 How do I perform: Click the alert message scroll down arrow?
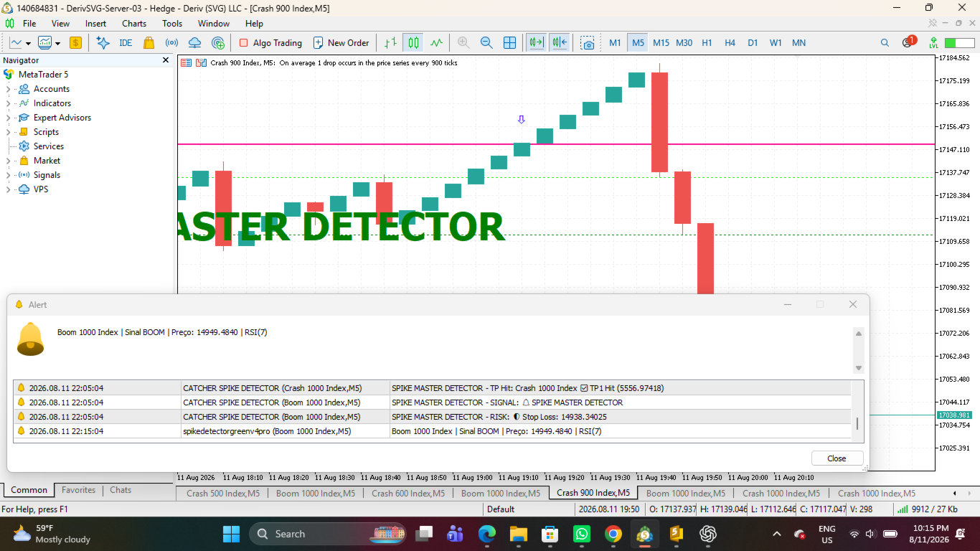pyautogui.click(x=859, y=368)
